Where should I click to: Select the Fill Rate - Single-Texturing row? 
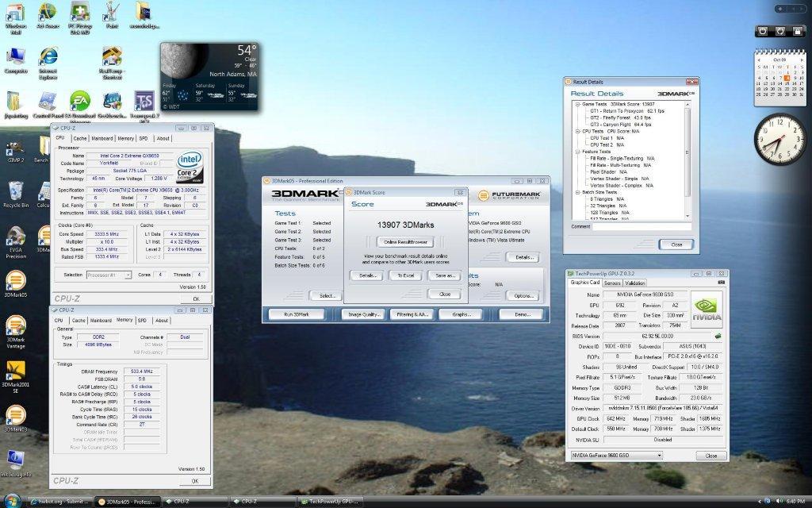click(622, 158)
